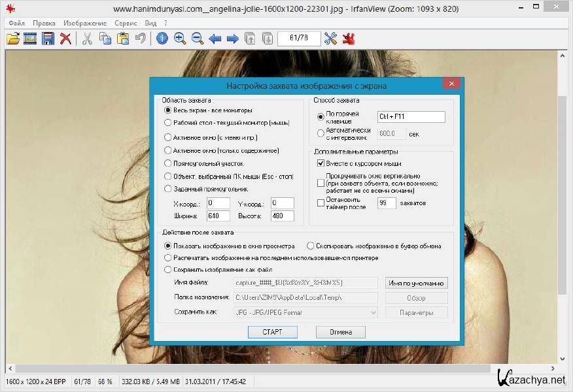Viewport: 573px width, 392px height.
Task: Click the scissors Cut icon
Action: 86,39
